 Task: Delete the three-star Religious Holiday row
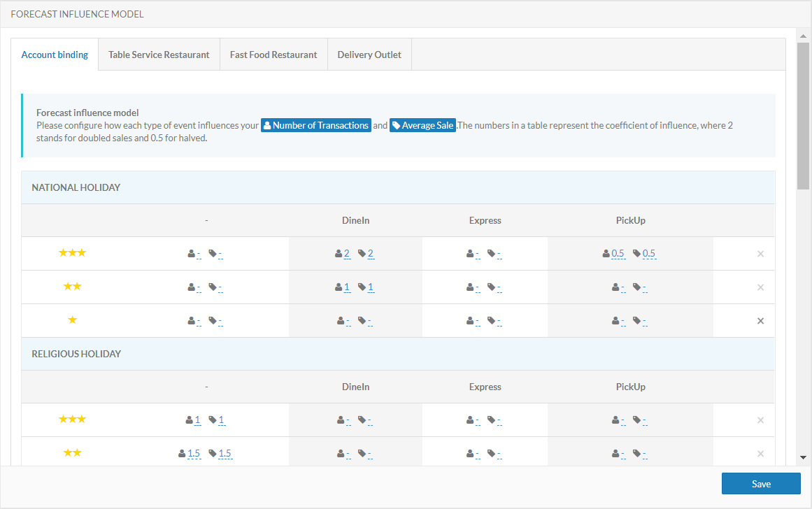click(760, 420)
